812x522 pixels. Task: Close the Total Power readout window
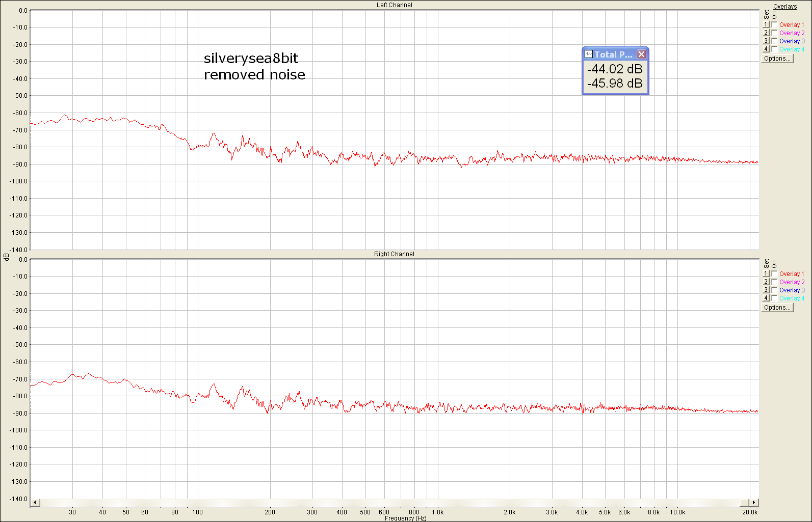[642, 54]
